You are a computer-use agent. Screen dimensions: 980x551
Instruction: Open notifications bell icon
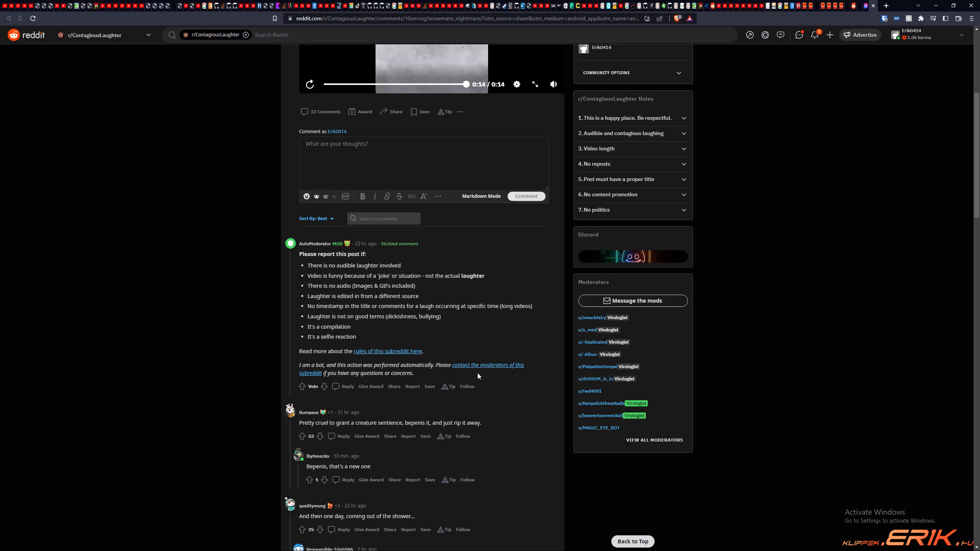pos(814,35)
